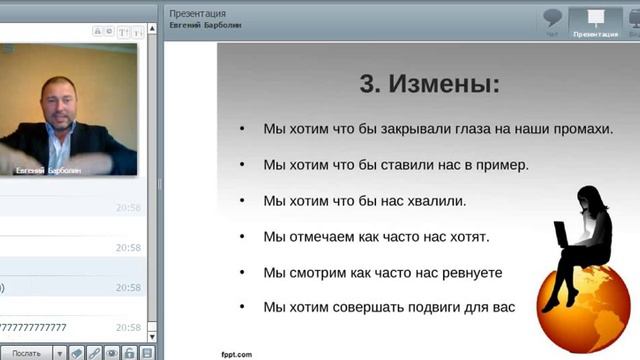
Task: Open the Чат tab with speech bubble
Action: [x=552, y=24]
